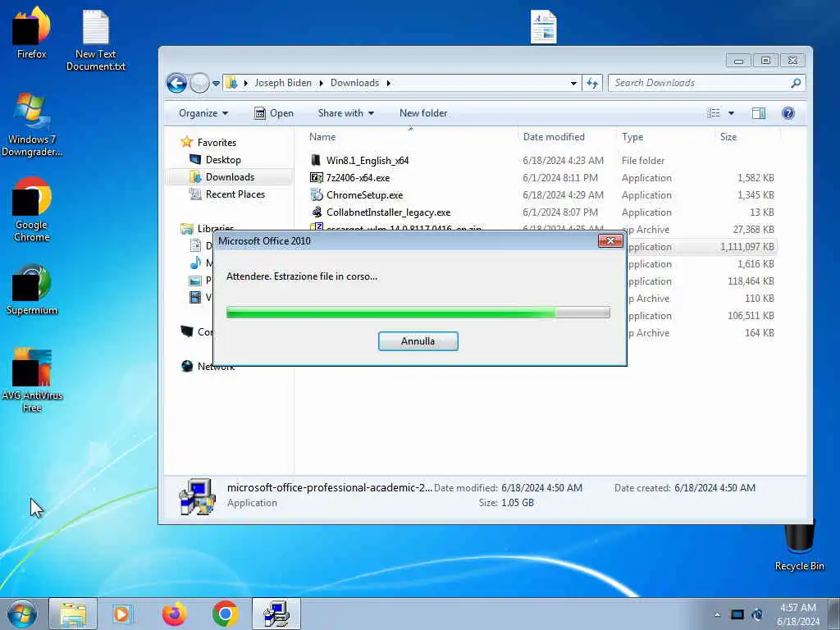Show the preview pane icon
840x630 pixels.
tap(759, 113)
